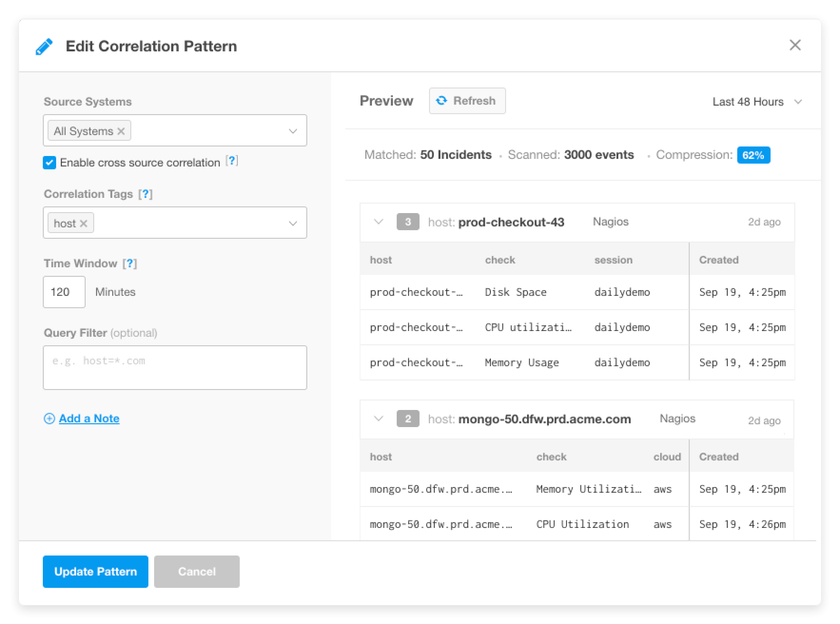Image resolution: width=840 pixels, height=624 pixels.
Task: Click the plus icon beside Add a Note
Action: pos(49,419)
